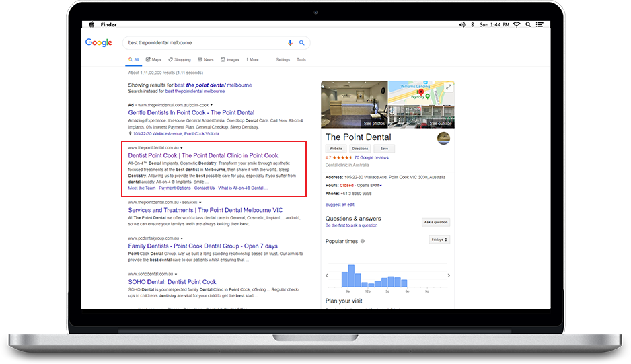
Task: Open search Tools
Action: tap(301, 60)
